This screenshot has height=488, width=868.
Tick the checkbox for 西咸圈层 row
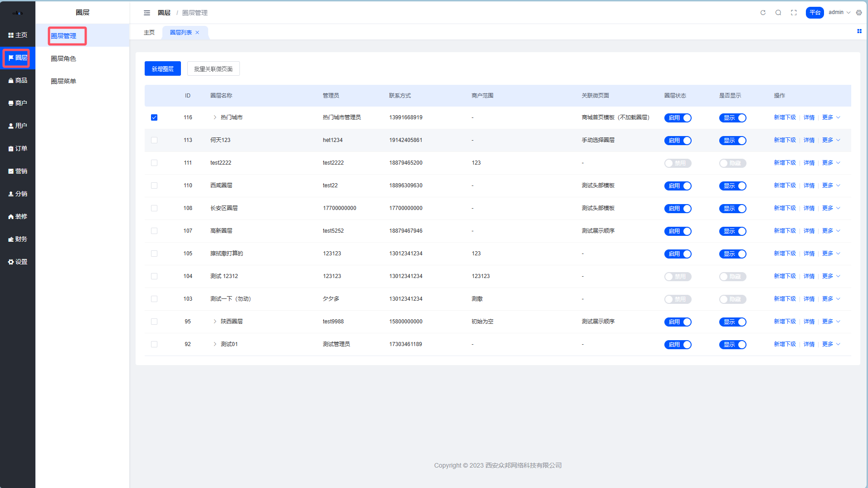click(154, 185)
